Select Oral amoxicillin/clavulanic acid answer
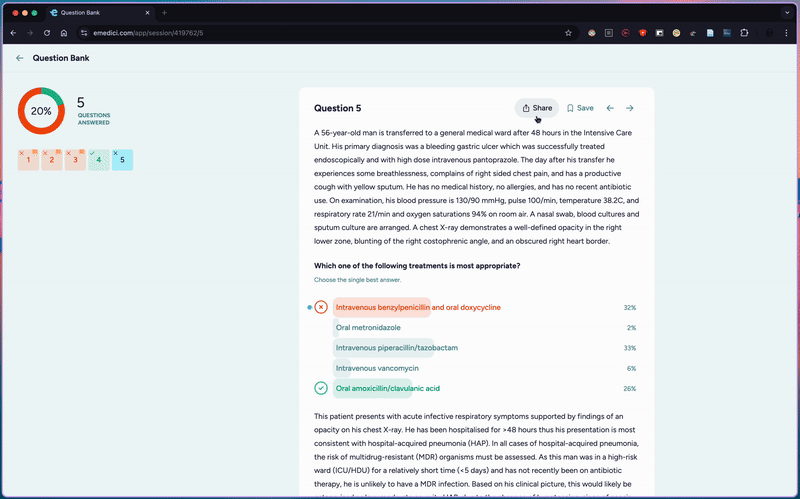Image resolution: width=800 pixels, height=499 pixels. coord(387,389)
